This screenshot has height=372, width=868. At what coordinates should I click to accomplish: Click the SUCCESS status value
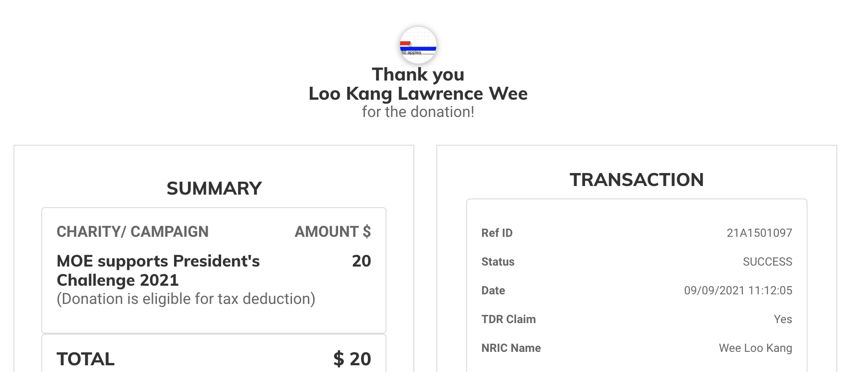pyautogui.click(x=767, y=262)
